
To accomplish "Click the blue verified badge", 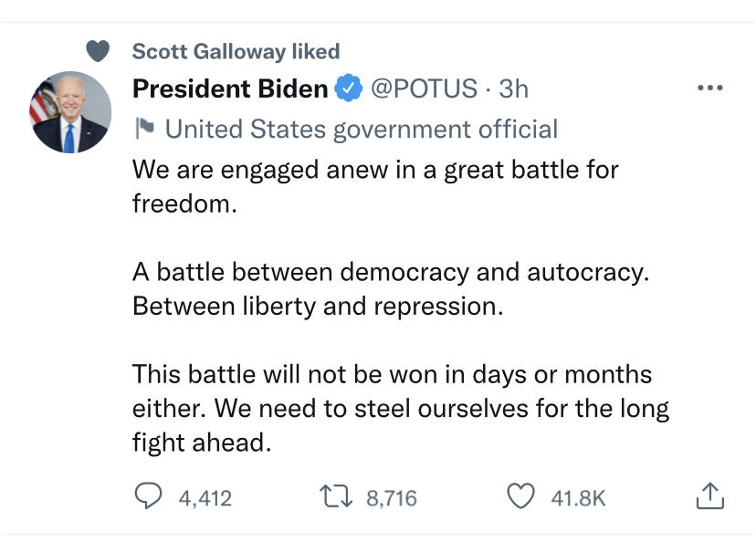I will pos(348,89).
